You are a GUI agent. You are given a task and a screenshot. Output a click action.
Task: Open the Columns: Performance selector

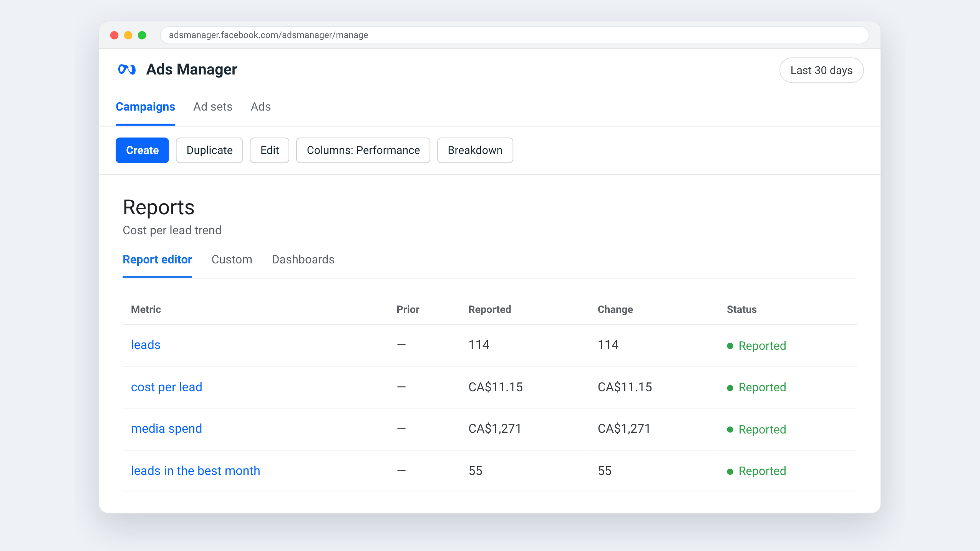363,150
